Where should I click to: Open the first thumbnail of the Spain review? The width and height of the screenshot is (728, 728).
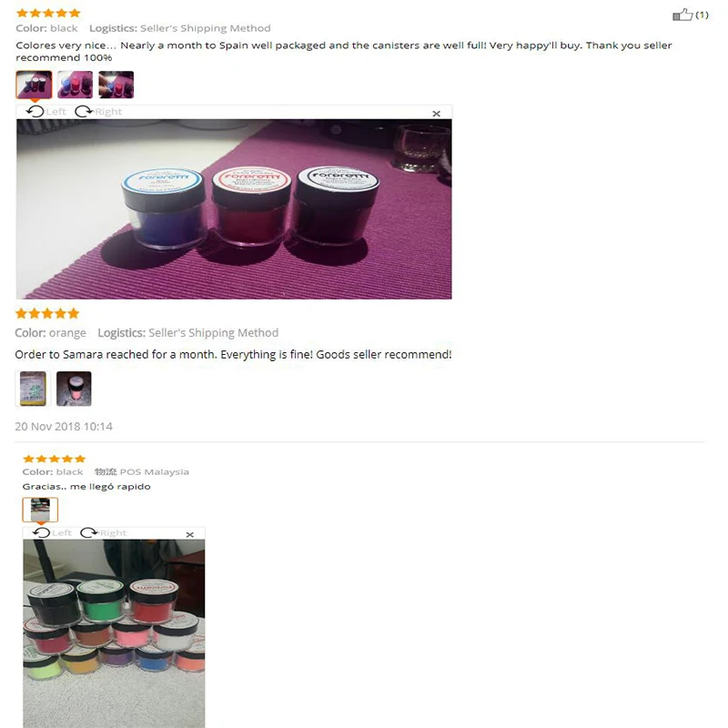tap(34, 85)
